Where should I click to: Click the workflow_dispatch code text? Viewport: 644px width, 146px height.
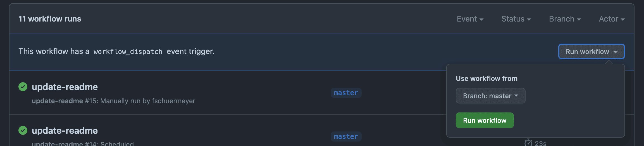click(128, 52)
